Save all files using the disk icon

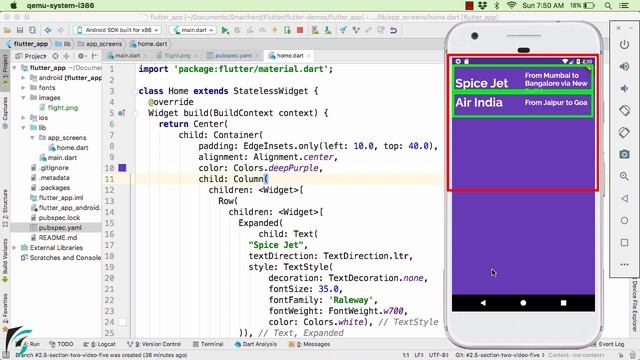[20, 30]
